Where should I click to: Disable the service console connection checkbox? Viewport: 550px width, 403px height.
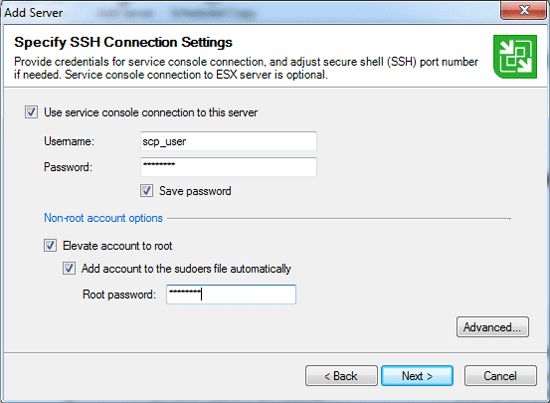click(31, 112)
